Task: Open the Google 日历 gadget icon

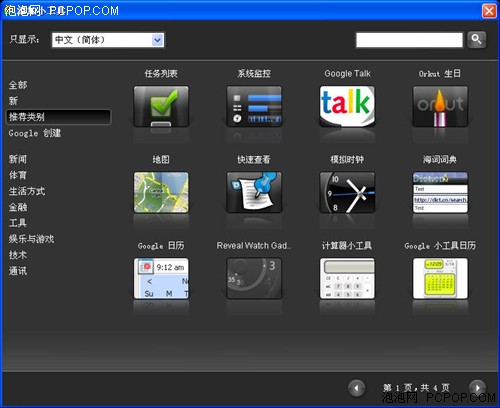Action: pyautogui.click(x=161, y=278)
